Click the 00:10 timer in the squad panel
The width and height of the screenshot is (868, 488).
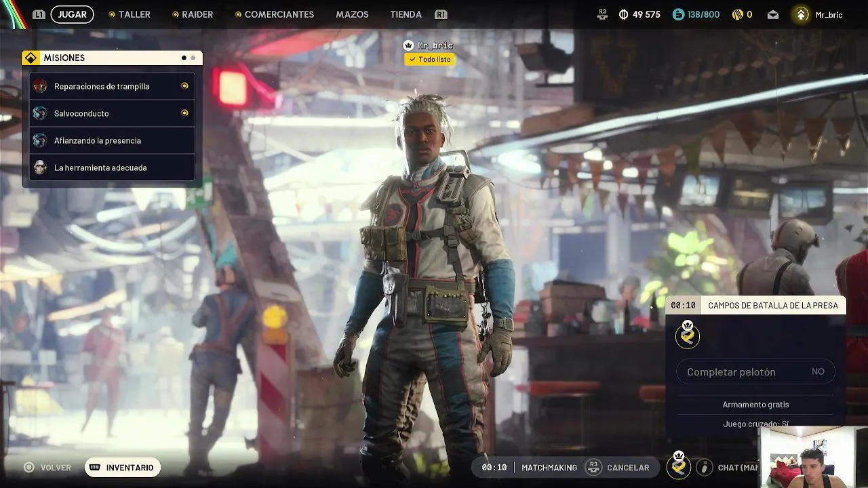(684, 306)
